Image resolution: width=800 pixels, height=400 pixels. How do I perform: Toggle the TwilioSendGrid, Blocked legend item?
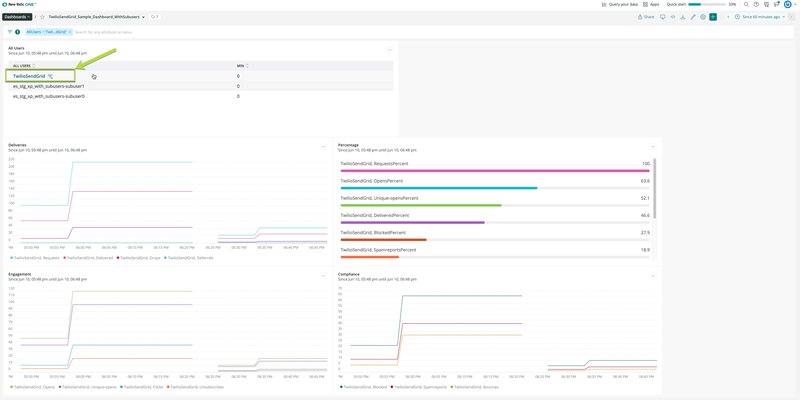[x=363, y=387]
